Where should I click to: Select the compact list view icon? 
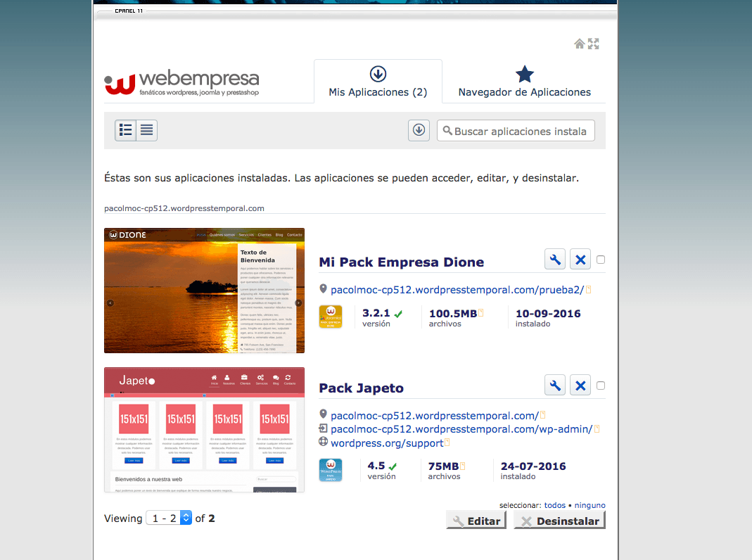pyautogui.click(x=147, y=130)
